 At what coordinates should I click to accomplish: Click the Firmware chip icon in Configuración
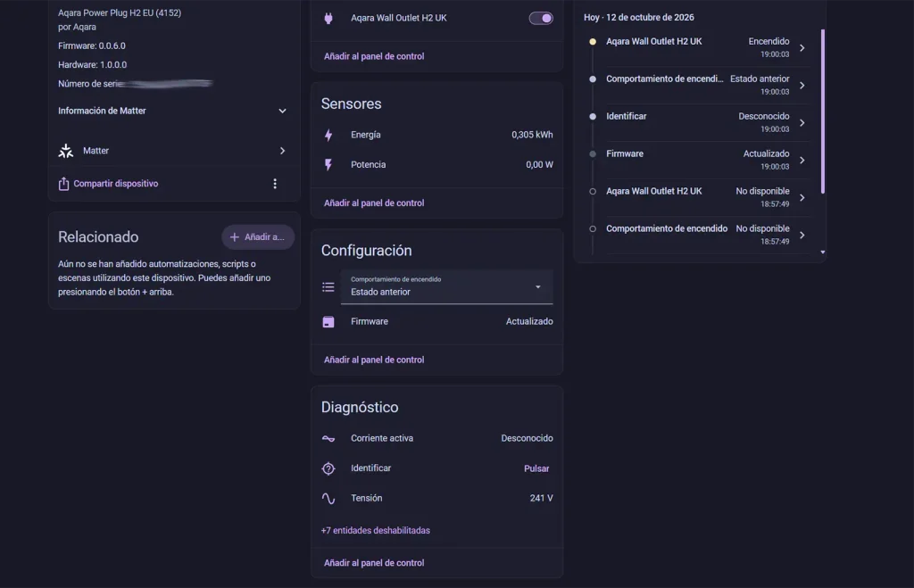point(328,322)
